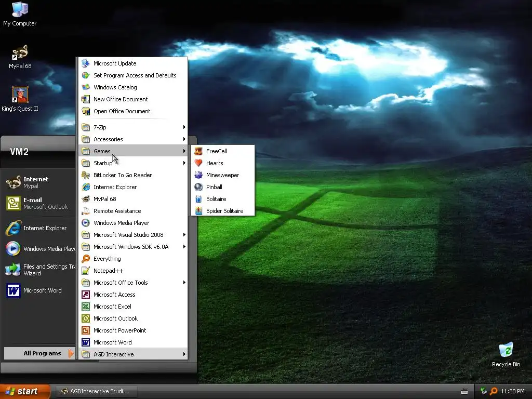Select the 7-Zip folder menu entry
The image size is (532, 399).
(133, 127)
